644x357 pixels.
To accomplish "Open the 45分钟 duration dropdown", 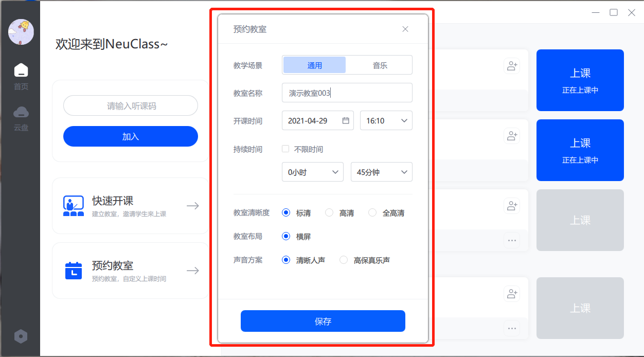I will pos(382,172).
